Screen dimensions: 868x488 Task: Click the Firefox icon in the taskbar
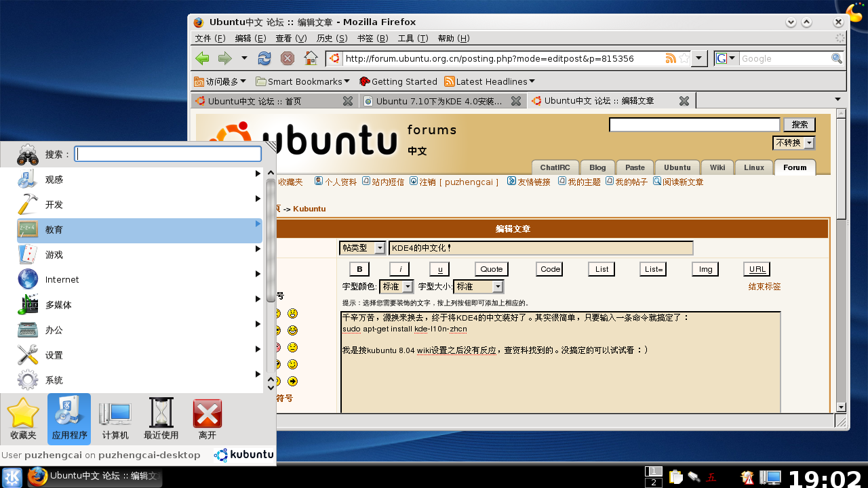(37, 476)
